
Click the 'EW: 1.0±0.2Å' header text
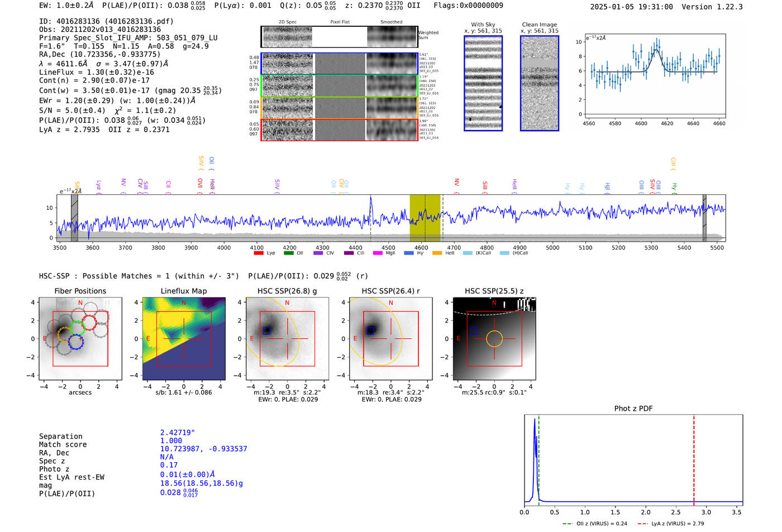[66, 6]
